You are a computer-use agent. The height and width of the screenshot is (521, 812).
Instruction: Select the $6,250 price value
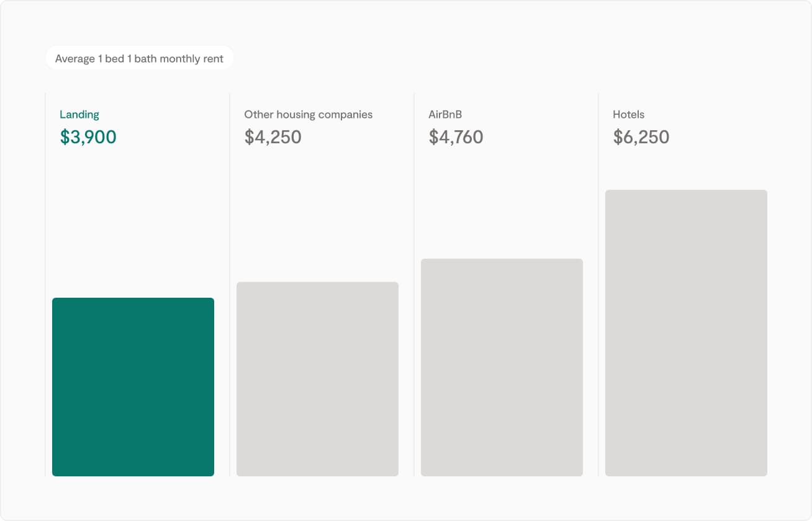[x=641, y=137]
